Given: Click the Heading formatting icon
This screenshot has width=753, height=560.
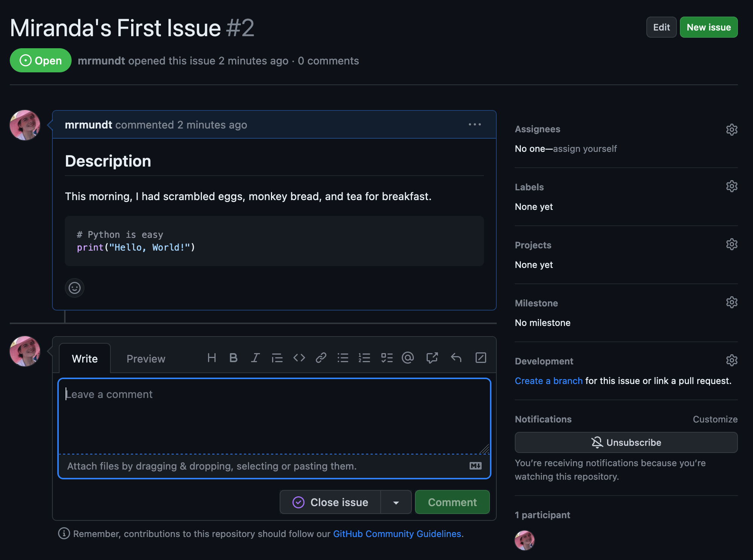Looking at the screenshot, I should coord(211,358).
